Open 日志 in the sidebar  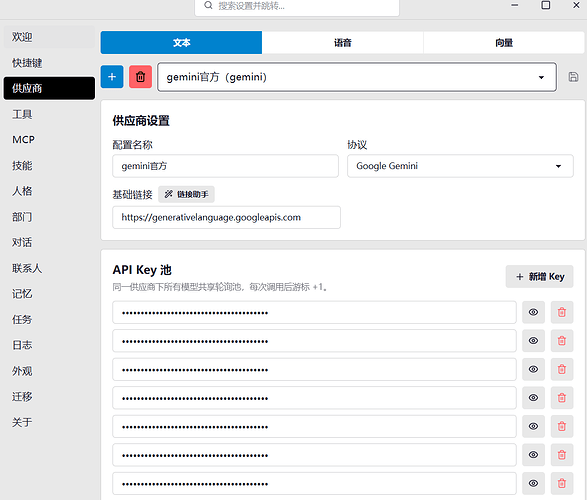(x=49, y=345)
